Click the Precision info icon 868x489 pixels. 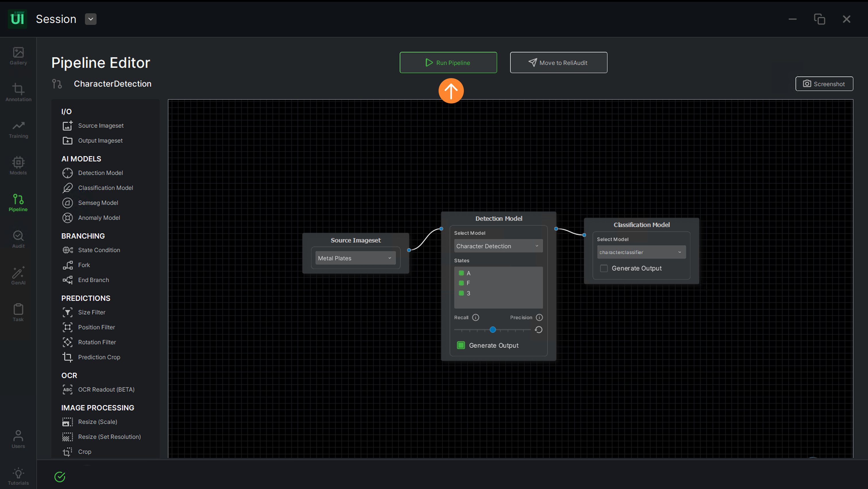[x=539, y=317]
